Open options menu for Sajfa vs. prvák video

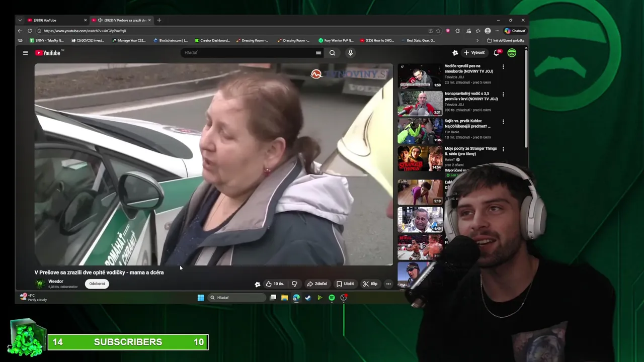[x=503, y=122]
